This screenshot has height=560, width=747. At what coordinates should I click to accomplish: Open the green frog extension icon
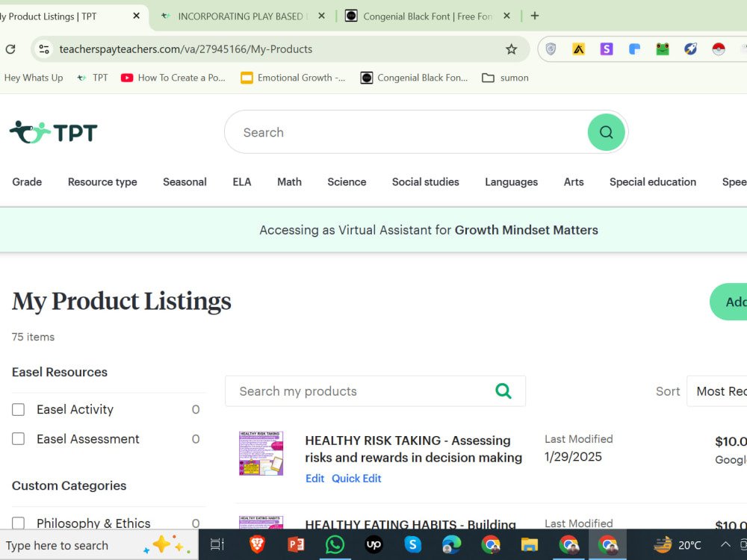click(x=663, y=49)
